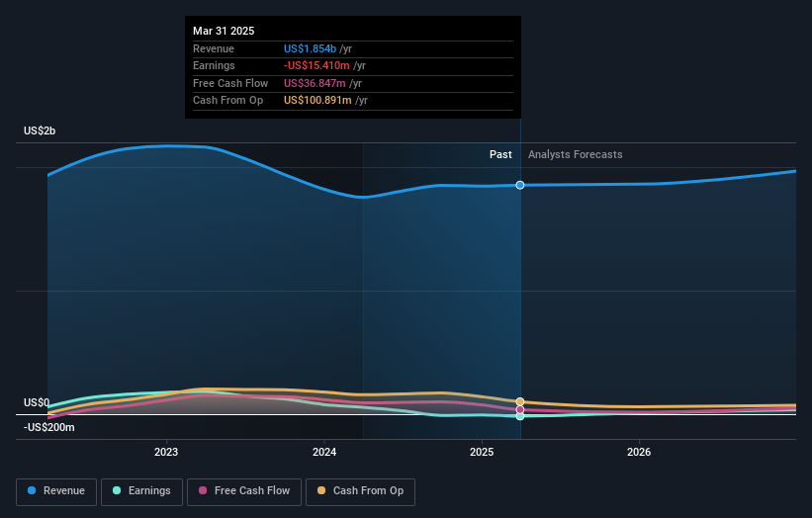The image size is (812, 518).
Task: Click the 'Earnings' row label in tooltip
Action: (214, 65)
